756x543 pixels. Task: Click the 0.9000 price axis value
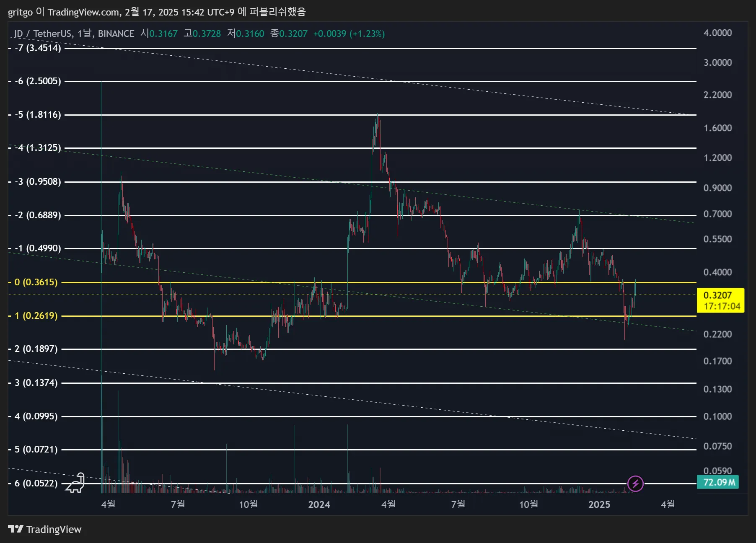point(717,188)
